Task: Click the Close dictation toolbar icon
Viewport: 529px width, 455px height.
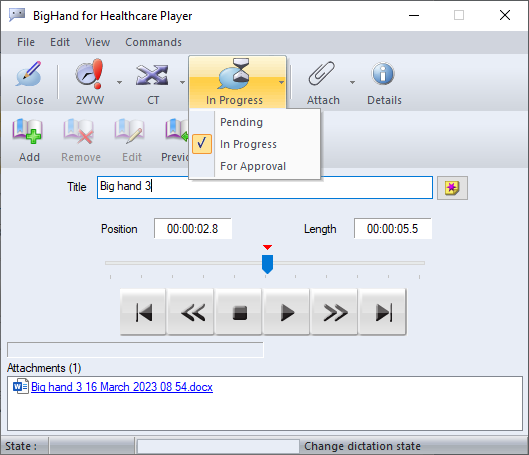Action: point(29,74)
